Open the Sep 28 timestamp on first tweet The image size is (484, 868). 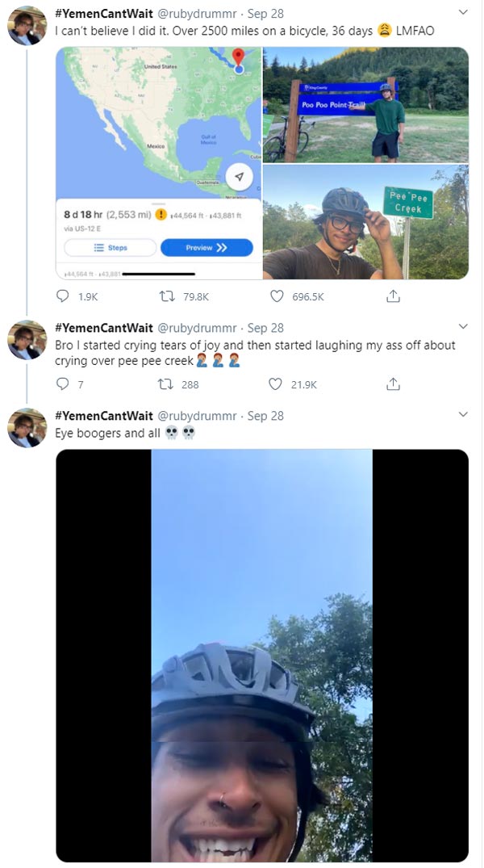coord(265,14)
